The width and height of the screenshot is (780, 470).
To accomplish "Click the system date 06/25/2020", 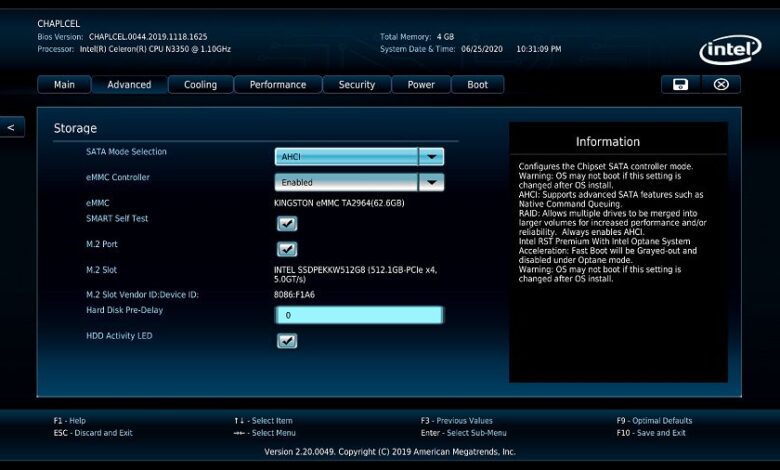I will tap(482, 49).
